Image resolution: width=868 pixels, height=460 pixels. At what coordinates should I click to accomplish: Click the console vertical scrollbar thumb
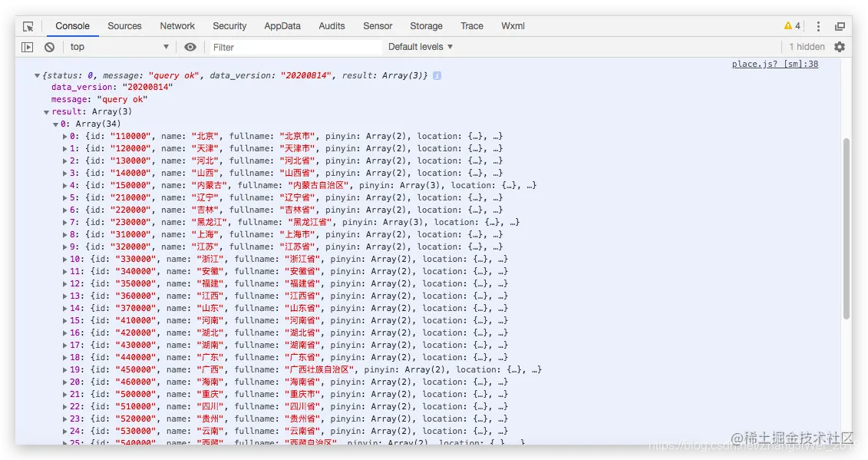[846, 229]
